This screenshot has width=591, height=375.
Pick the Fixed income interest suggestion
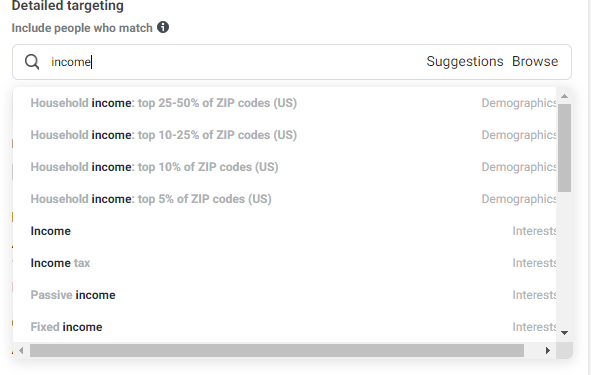point(285,327)
